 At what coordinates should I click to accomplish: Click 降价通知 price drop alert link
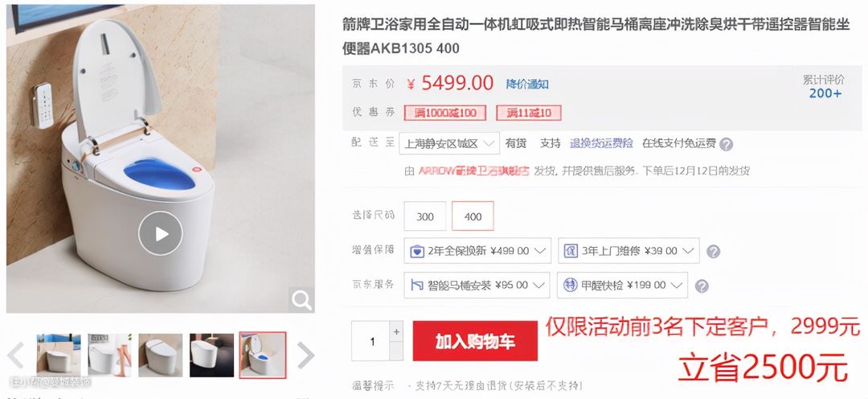tap(527, 84)
